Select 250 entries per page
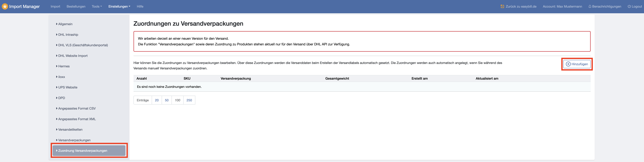Image resolution: width=644 pixels, height=162 pixels. (189, 100)
